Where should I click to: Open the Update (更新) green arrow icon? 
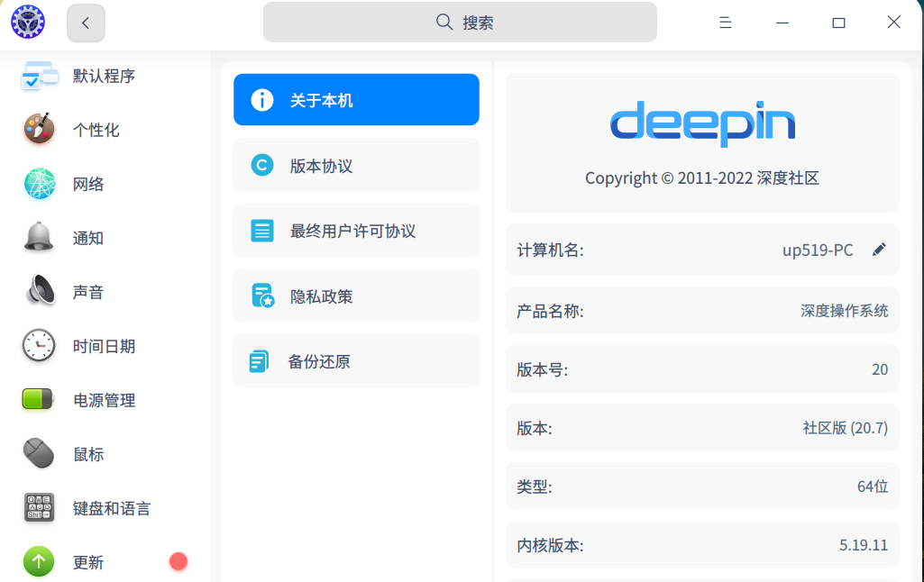click(39, 561)
